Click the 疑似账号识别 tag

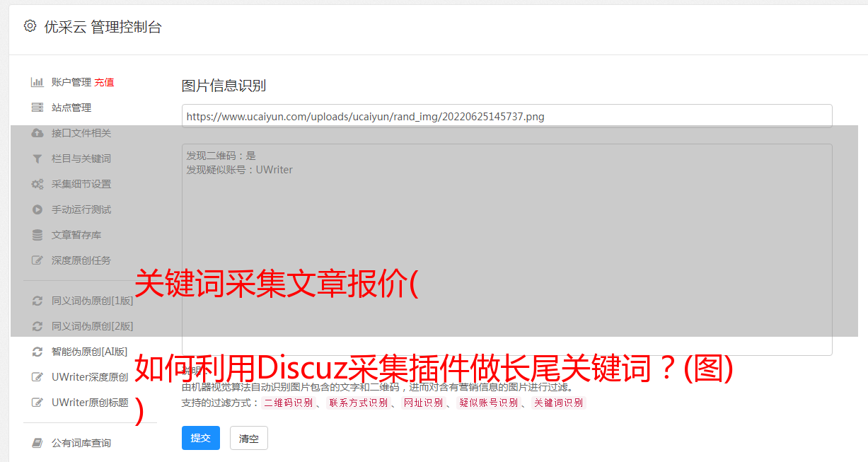(488, 403)
